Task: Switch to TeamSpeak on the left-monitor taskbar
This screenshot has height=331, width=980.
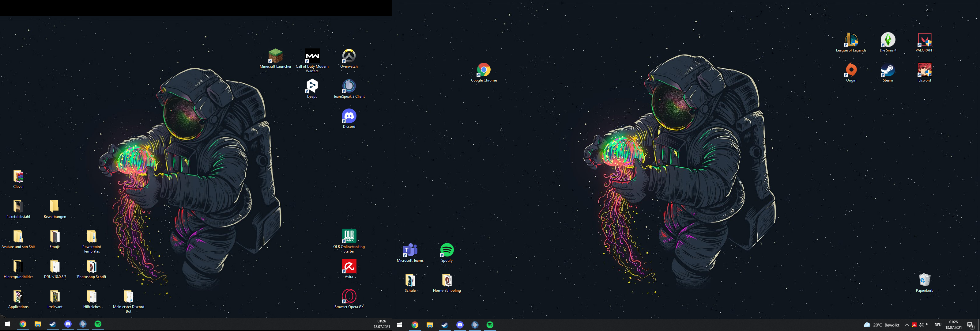Action: 83,324
